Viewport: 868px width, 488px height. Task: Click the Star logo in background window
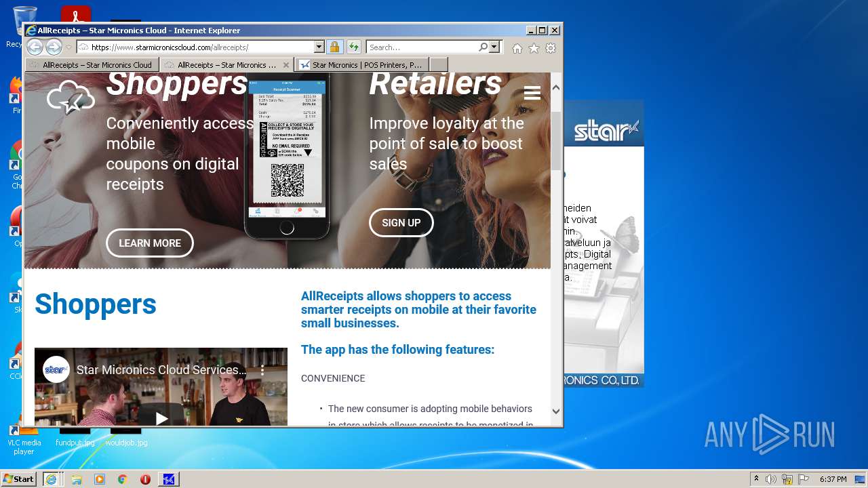tap(606, 130)
